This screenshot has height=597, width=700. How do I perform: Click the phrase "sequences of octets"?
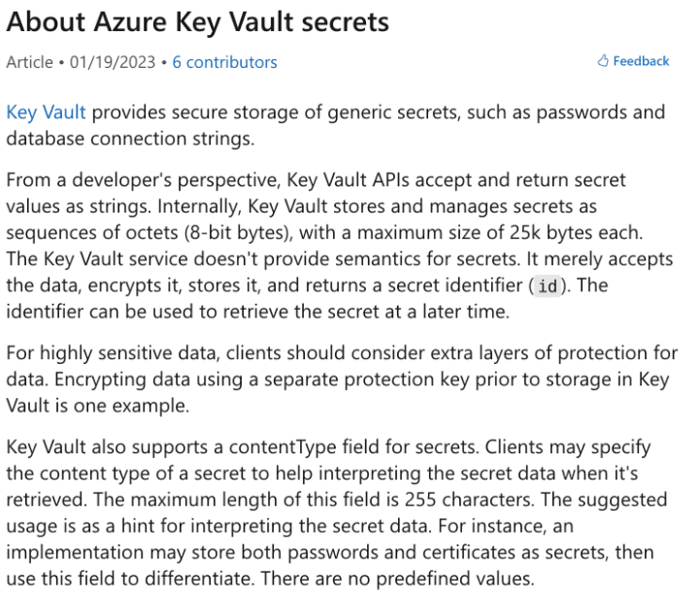77,233
